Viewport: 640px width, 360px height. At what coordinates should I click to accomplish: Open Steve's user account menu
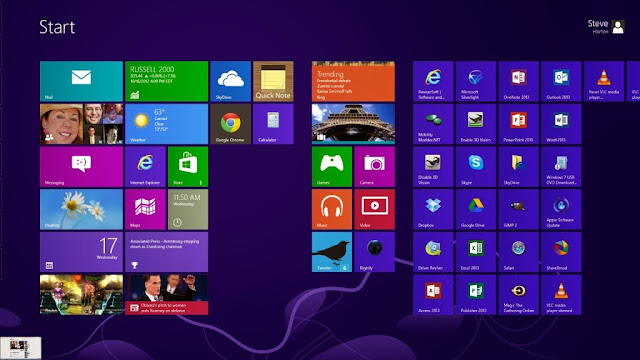click(x=606, y=27)
